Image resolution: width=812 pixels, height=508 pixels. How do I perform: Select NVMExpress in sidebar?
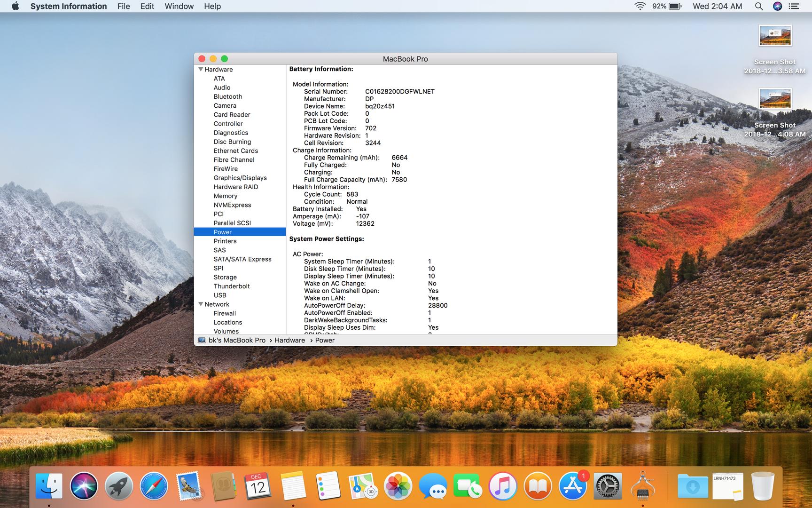point(232,205)
